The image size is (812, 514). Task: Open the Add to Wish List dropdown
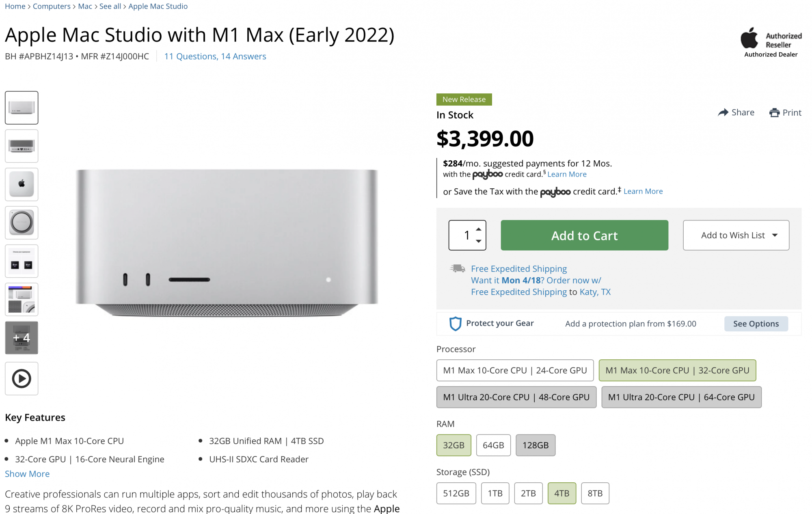coord(736,235)
